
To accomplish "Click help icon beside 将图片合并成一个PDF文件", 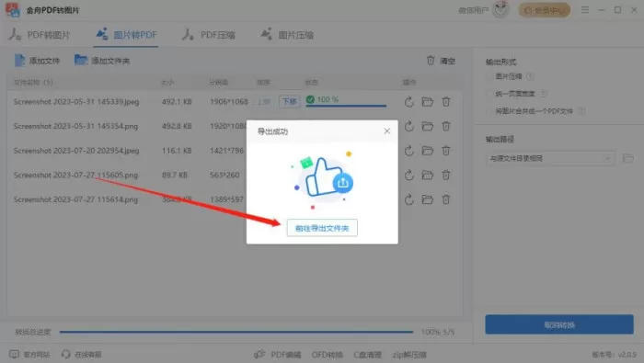I will click(x=581, y=111).
